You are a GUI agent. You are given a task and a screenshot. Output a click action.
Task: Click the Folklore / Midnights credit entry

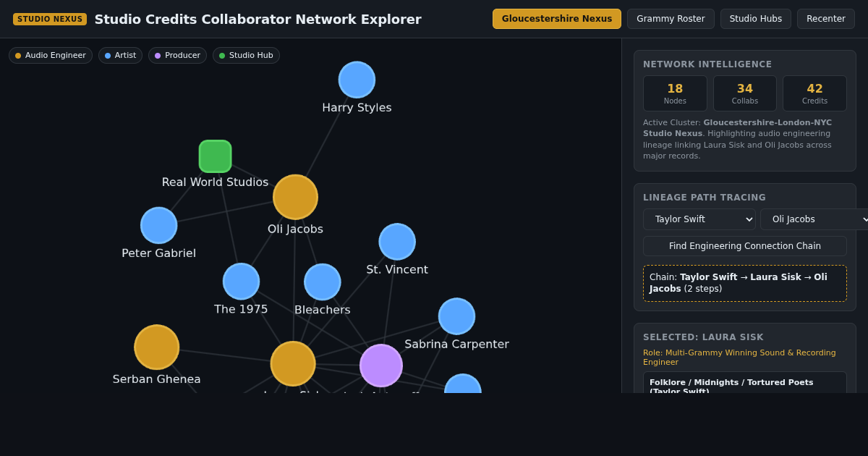click(745, 383)
